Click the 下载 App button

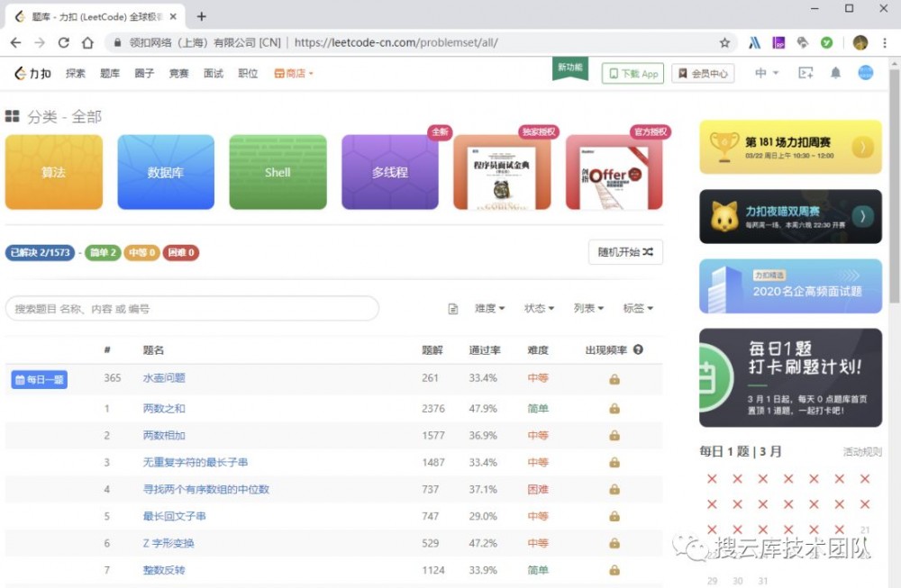[x=632, y=73]
